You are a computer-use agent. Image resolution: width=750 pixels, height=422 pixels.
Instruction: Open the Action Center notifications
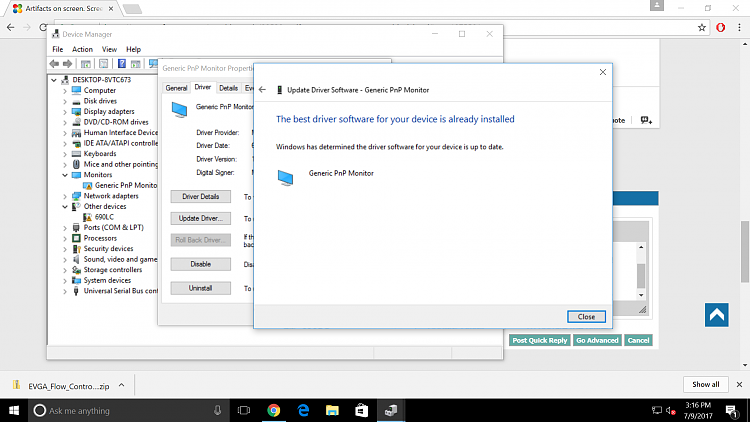pyautogui.click(x=731, y=411)
